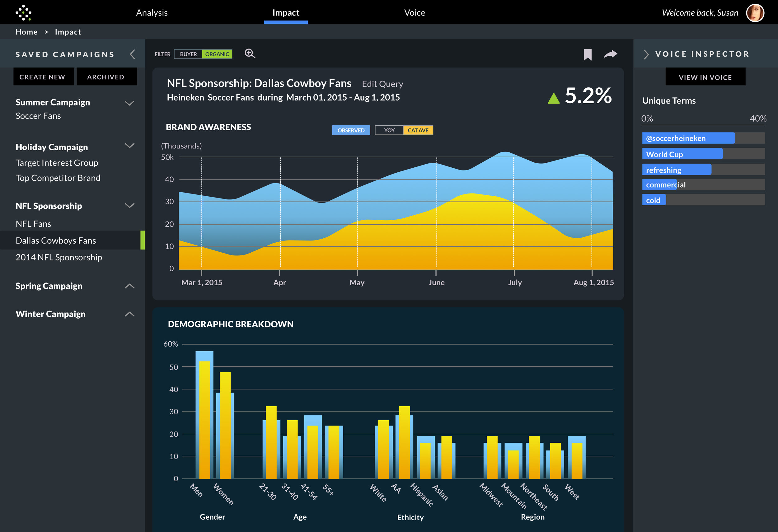This screenshot has width=778, height=532.
Task: Click the Hispanic ethnicity bar
Action: (426, 457)
